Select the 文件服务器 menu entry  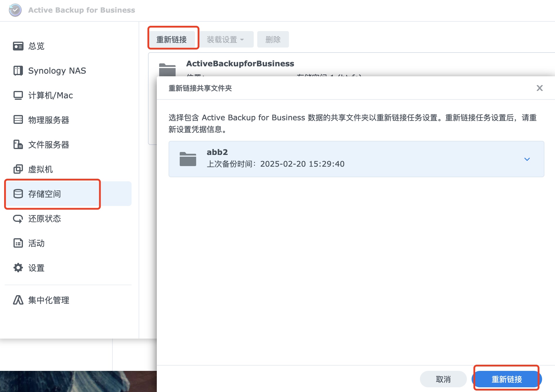click(x=68, y=144)
